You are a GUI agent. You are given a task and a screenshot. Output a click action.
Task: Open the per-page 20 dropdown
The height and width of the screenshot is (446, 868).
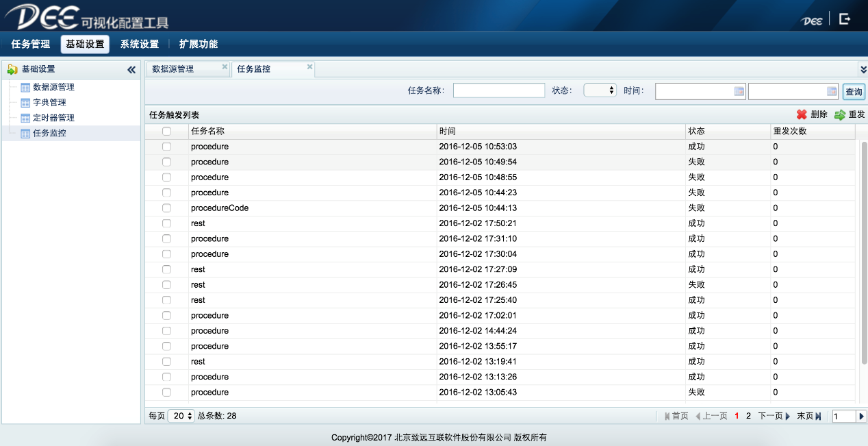coord(181,416)
